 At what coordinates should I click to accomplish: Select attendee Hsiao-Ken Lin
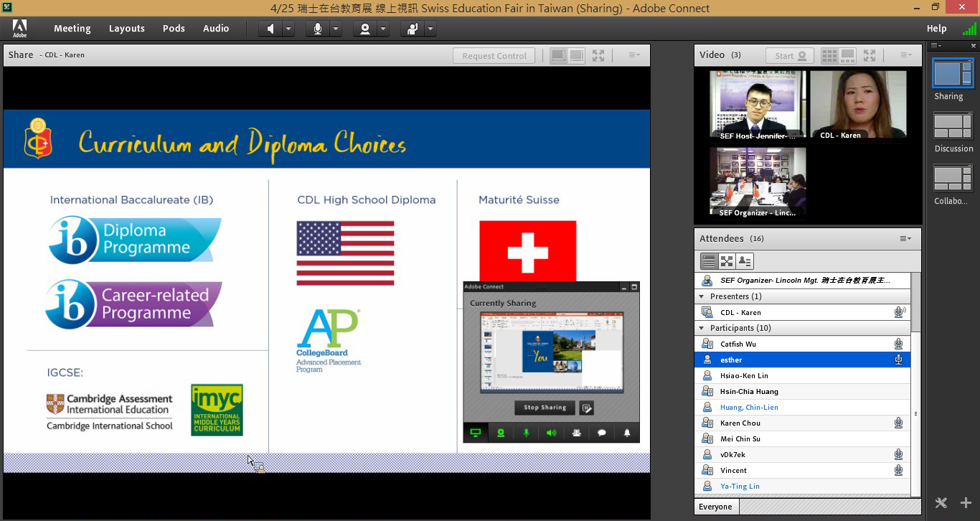[803, 375]
